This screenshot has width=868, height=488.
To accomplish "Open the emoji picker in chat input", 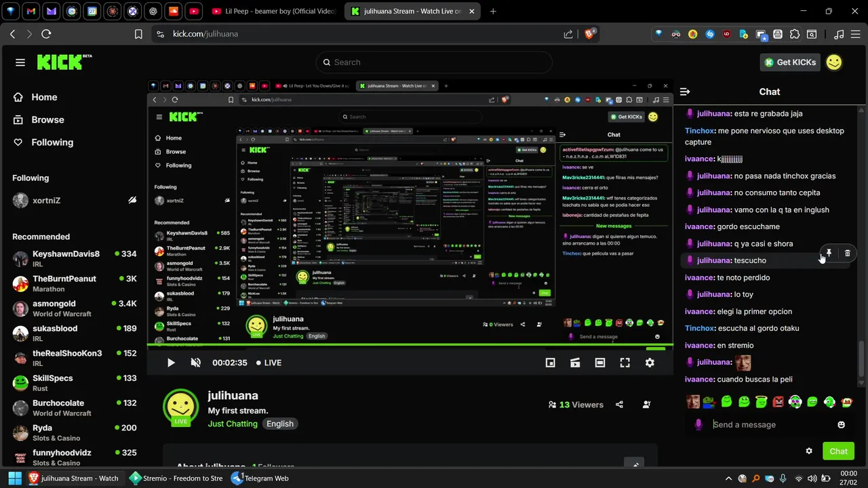I will pos(842,424).
